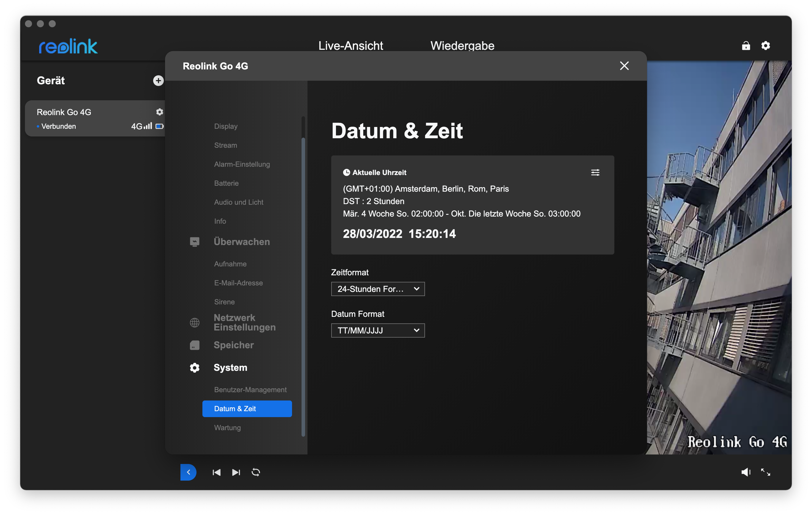Close the Reolink Go 4G dialog
This screenshot has height=515, width=812.
(x=624, y=66)
